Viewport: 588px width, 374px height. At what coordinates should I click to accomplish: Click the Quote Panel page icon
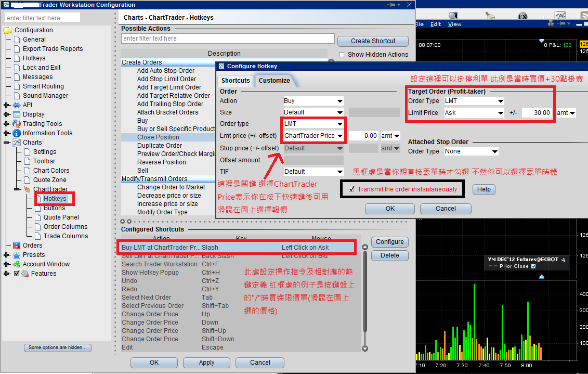pyautogui.click(x=37, y=217)
